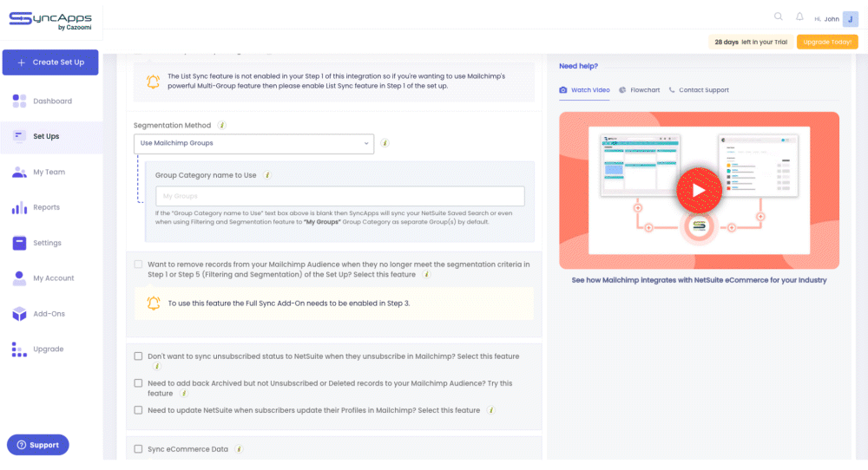Open the Use Mailchimp Groups dropdown

[253, 144]
